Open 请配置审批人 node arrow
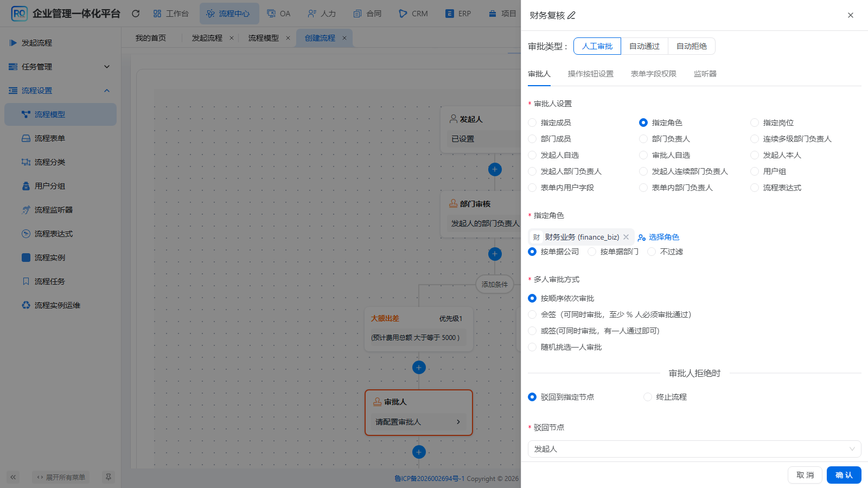This screenshot has height=488, width=868. tap(458, 422)
